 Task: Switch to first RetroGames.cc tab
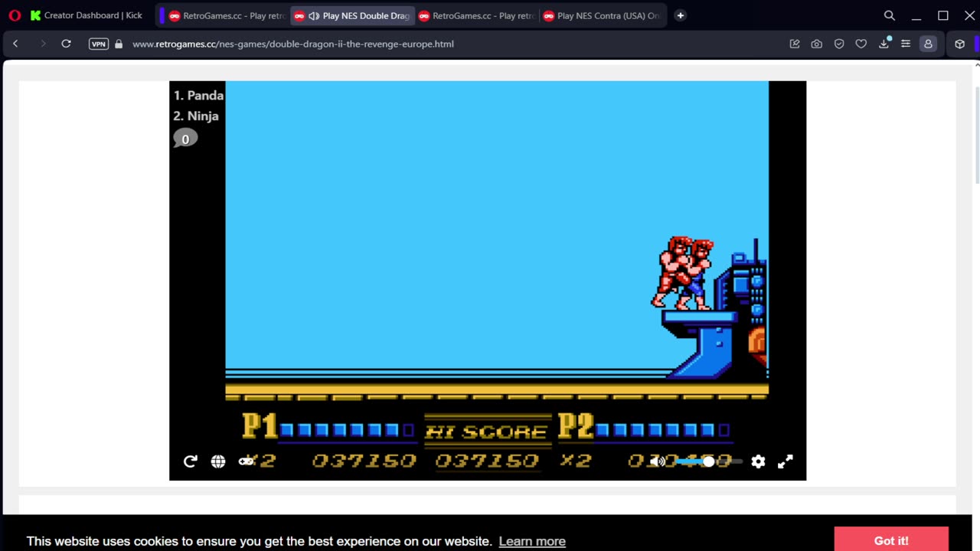(x=227, y=15)
